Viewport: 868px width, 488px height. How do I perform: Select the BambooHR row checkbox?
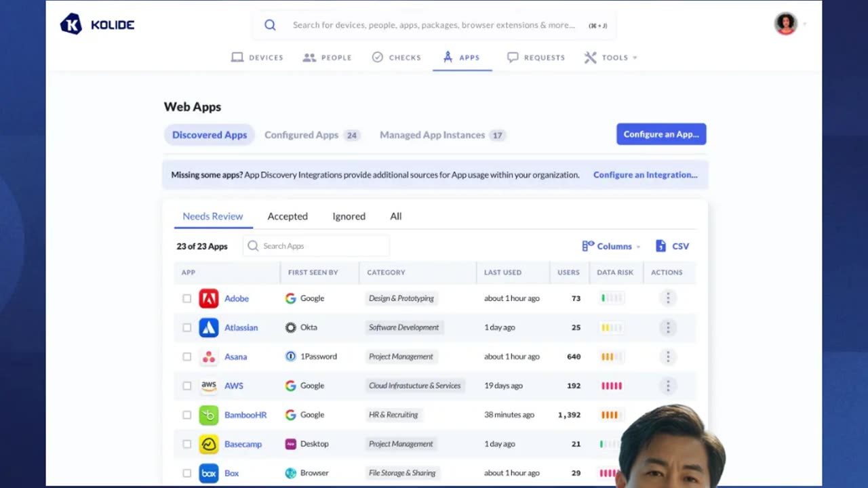click(187, 415)
